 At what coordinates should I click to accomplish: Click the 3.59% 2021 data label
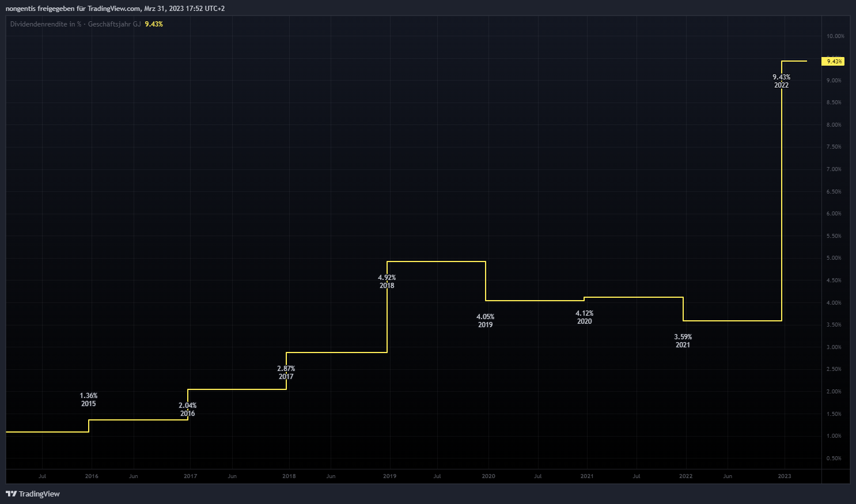click(x=683, y=341)
